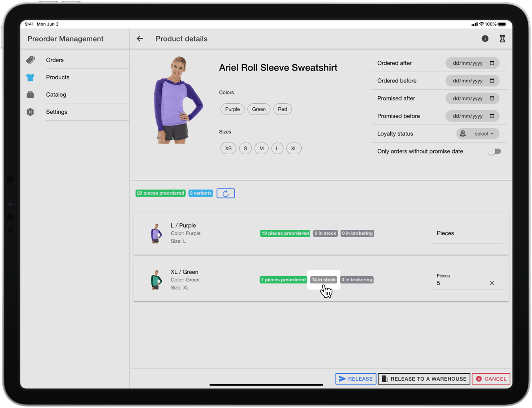Open the Promised after date picker
Viewport: 532px width, 408px height.
(472, 98)
